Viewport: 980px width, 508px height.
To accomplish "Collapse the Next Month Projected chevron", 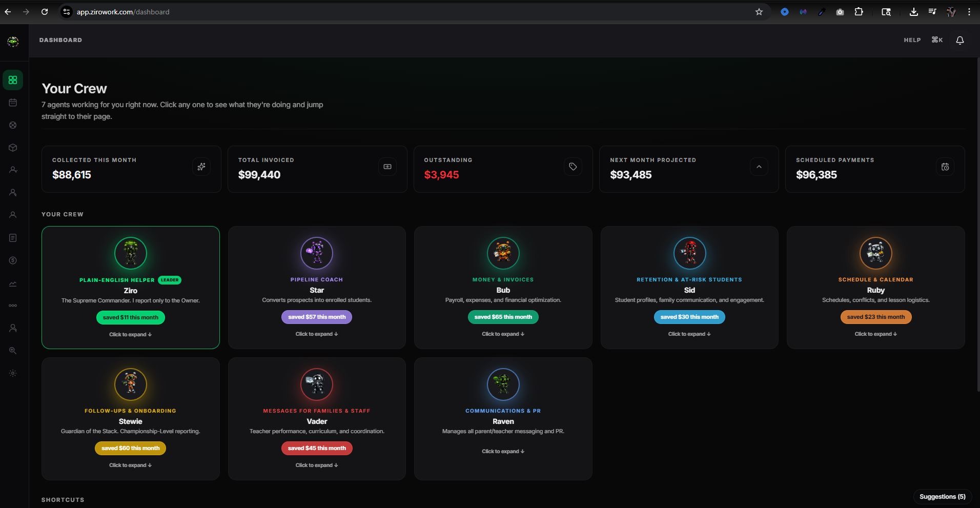I will (x=759, y=166).
